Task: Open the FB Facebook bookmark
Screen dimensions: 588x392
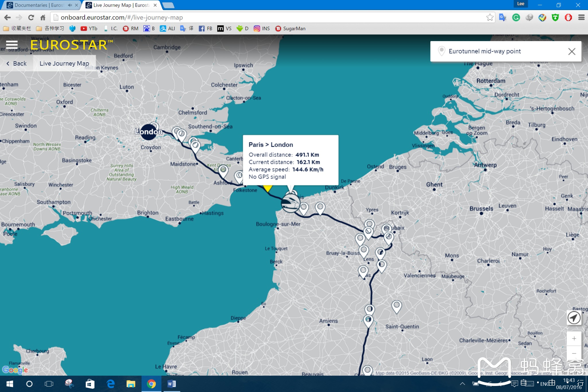Action: pos(206,28)
